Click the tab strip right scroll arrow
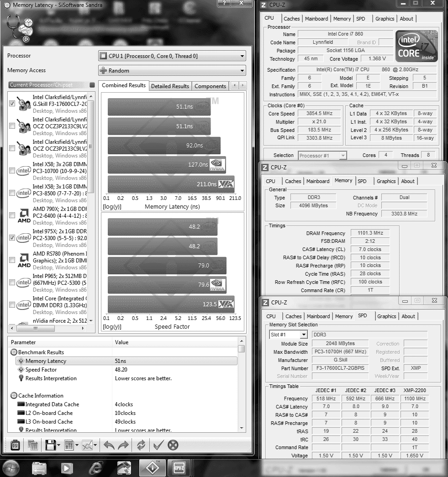This screenshot has width=448, height=477. [242, 86]
